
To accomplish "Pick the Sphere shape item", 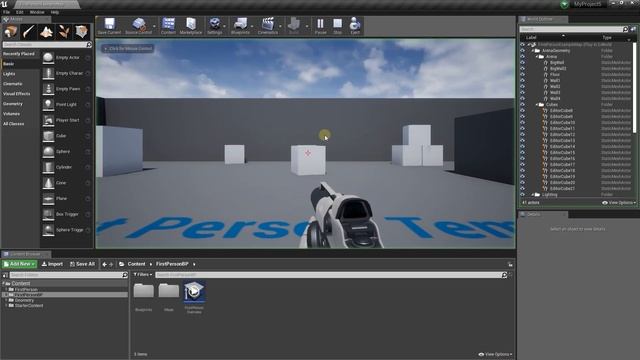I will (x=67, y=152).
